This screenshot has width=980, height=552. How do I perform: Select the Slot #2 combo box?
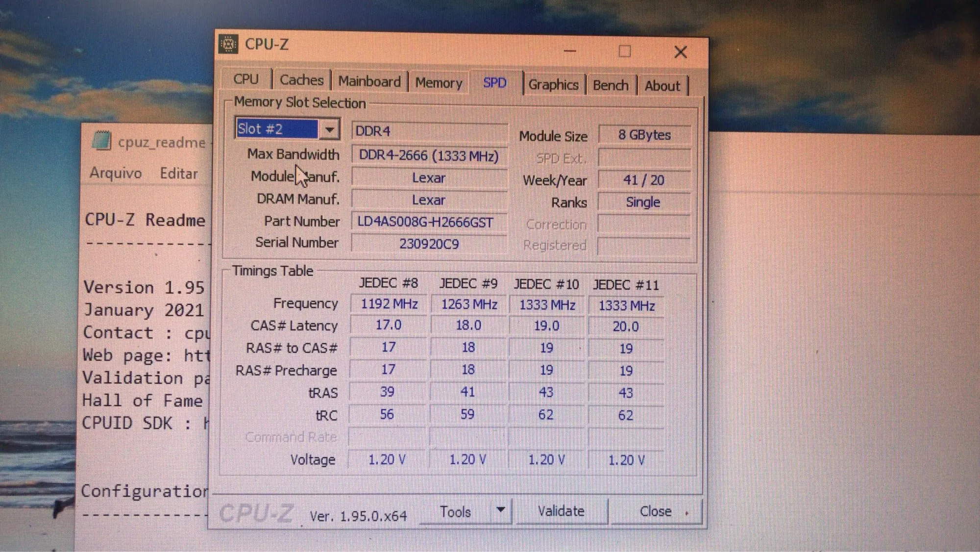277,129
